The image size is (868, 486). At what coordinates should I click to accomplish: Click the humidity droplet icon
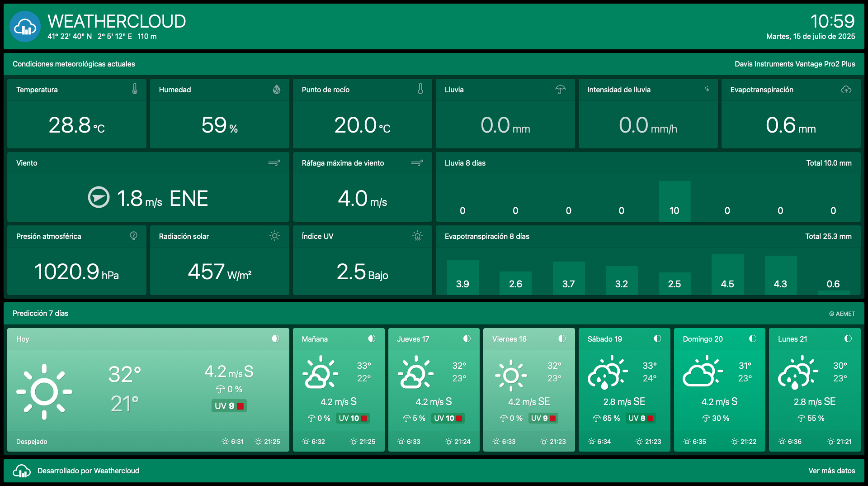[277, 90]
